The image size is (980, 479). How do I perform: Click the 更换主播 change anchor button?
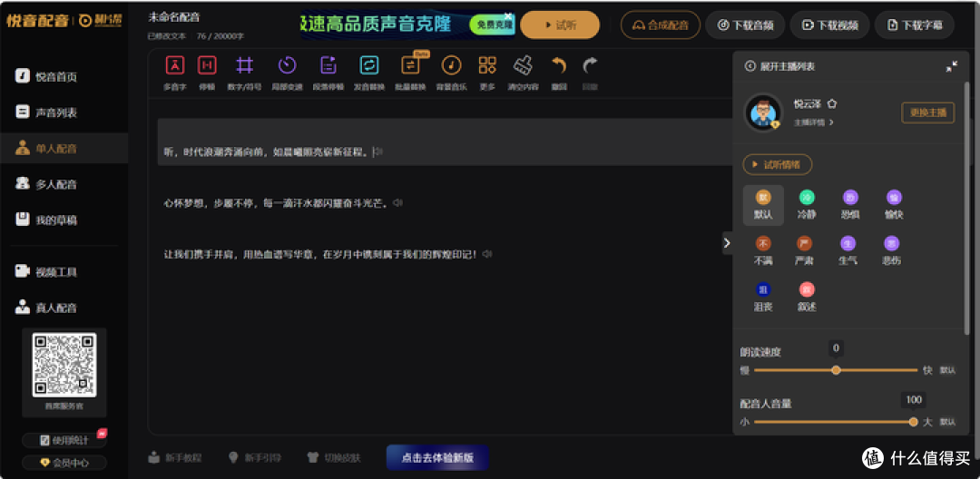click(928, 113)
